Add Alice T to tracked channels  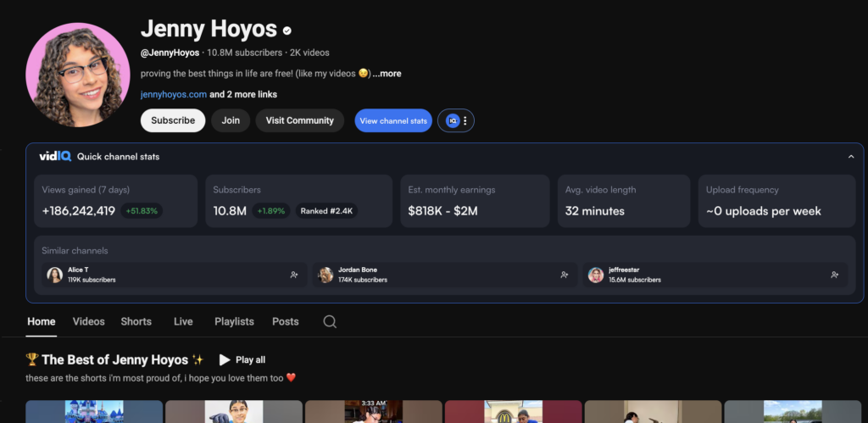(294, 275)
